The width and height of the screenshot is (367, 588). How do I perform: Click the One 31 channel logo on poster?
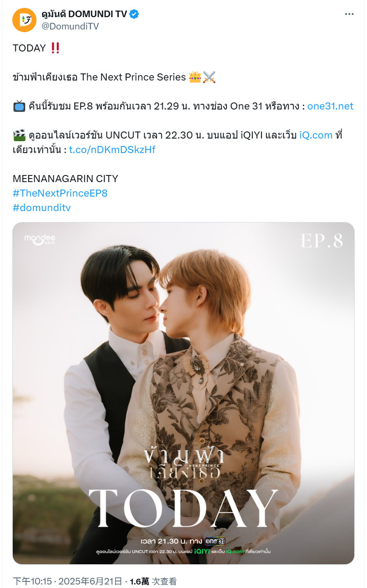[215, 541]
